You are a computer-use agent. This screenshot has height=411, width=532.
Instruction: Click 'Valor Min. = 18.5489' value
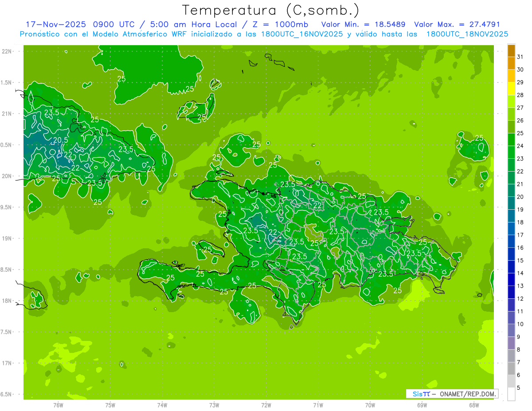click(x=363, y=24)
